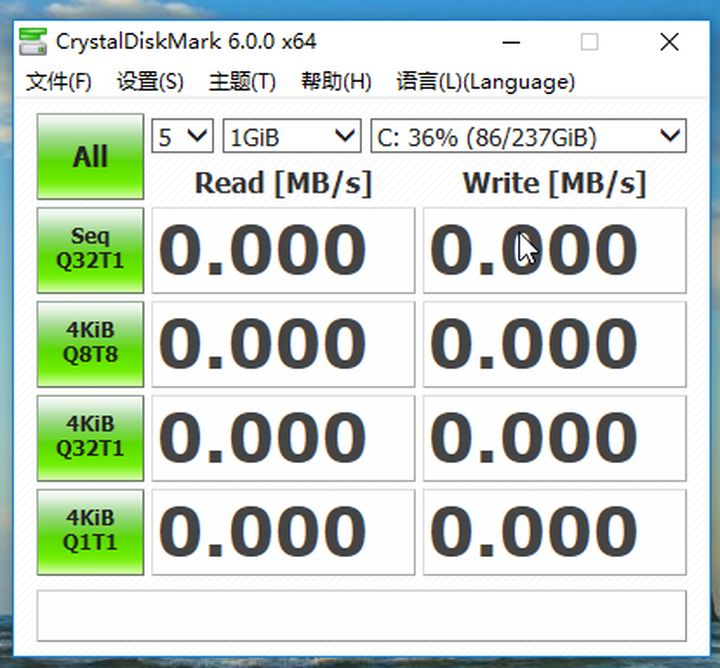Click the CrystalDiskMark app icon in title bar
The height and width of the screenshot is (668, 720).
(x=33, y=42)
